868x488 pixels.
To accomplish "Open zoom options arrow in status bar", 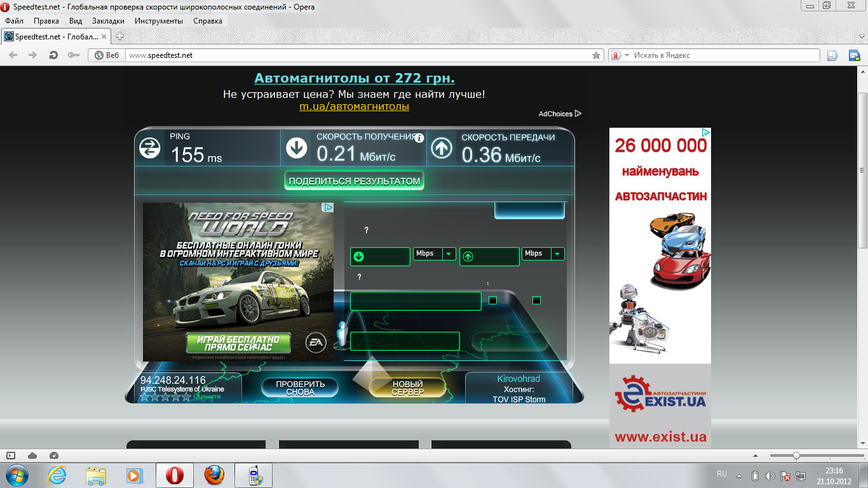I will 756,456.
